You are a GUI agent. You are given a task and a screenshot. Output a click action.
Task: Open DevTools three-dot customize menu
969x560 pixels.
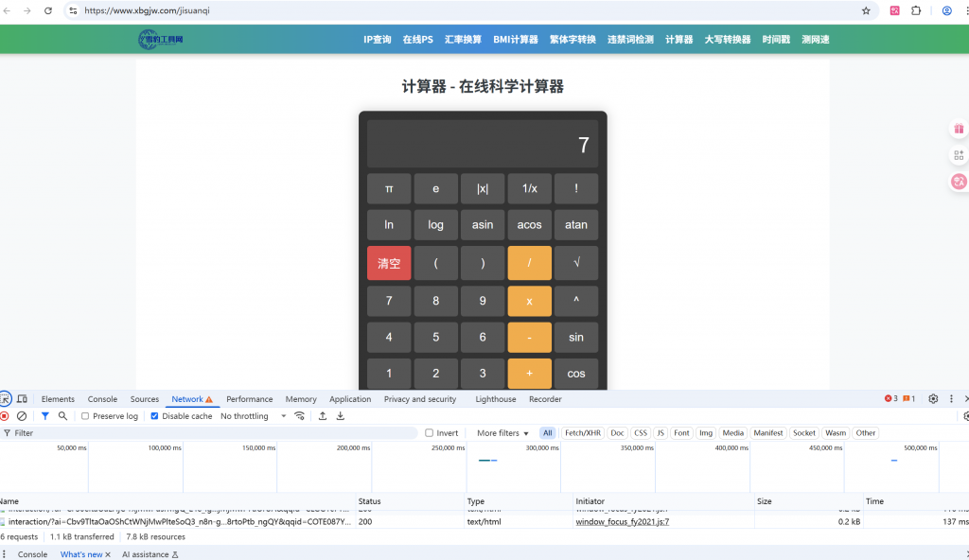pos(951,399)
